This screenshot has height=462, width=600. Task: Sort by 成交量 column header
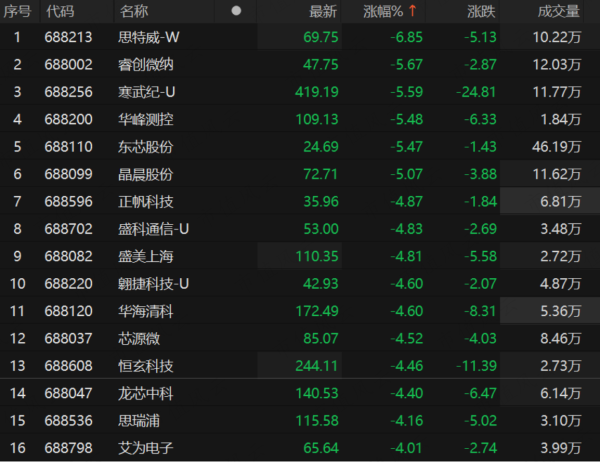(559, 11)
